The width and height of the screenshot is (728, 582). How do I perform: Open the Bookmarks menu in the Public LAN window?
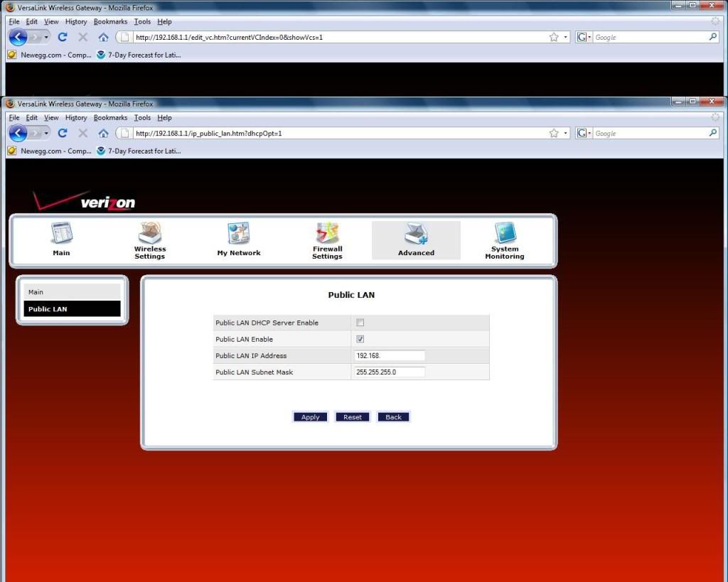pyautogui.click(x=110, y=118)
